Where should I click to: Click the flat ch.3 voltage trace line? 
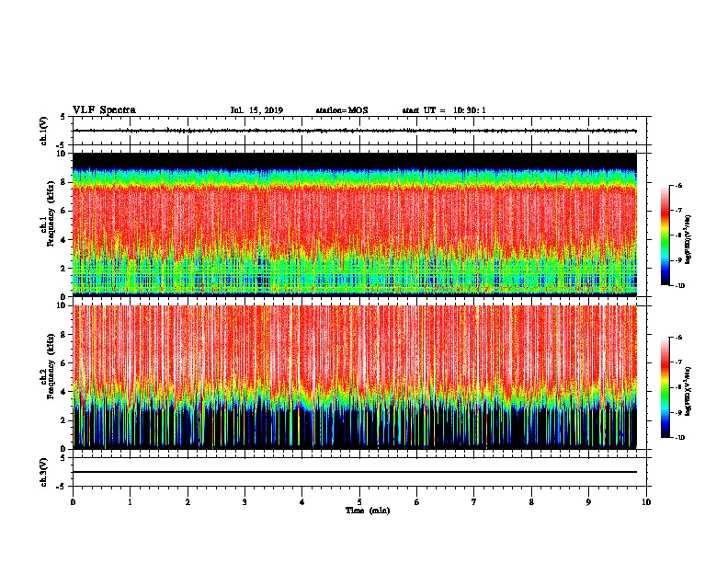point(355,472)
